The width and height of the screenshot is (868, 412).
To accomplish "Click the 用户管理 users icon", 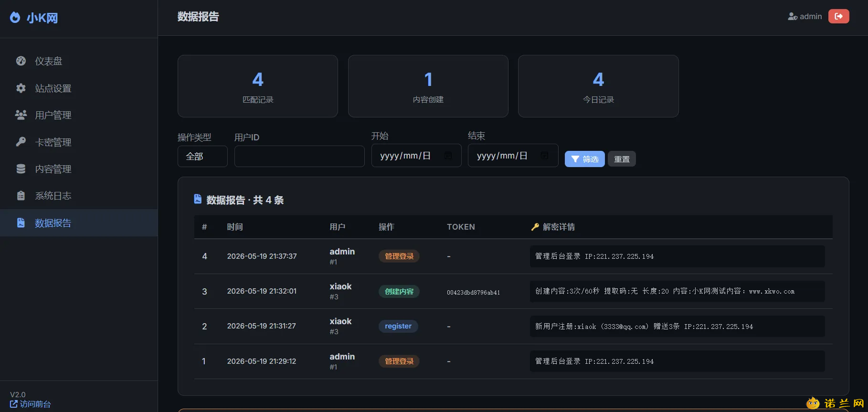I will pyautogui.click(x=21, y=115).
